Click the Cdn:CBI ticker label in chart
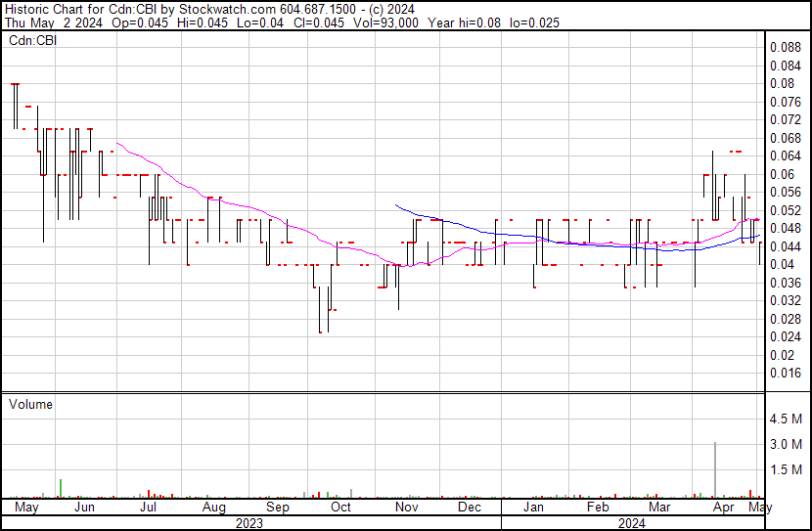The width and height of the screenshot is (812, 531). (x=32, y=41)
